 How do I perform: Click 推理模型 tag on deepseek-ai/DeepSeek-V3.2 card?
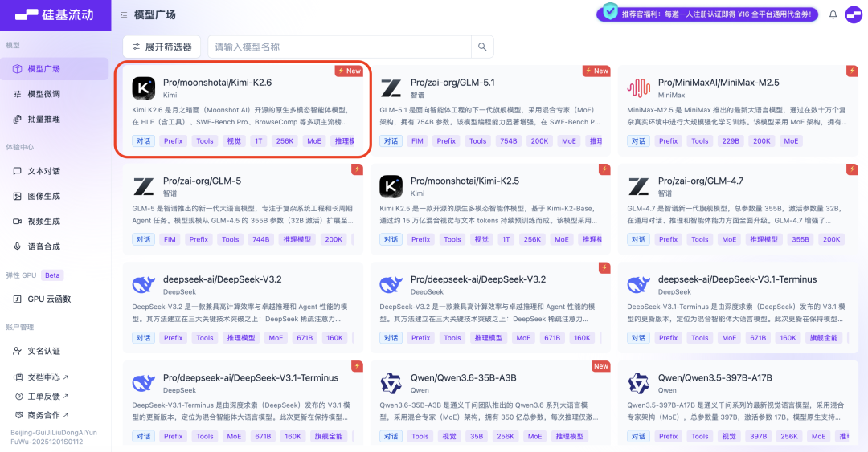[x=241, y=338]
